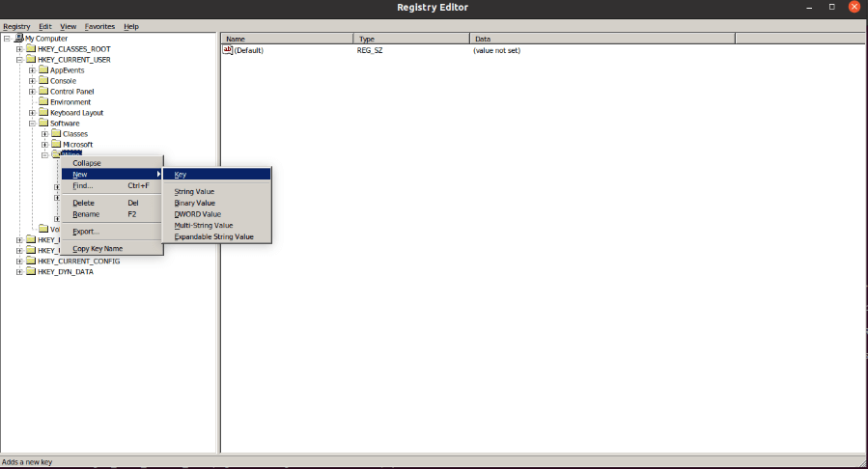Create new Key from submenu
This screenshot has height=469, width=868.
217,175
